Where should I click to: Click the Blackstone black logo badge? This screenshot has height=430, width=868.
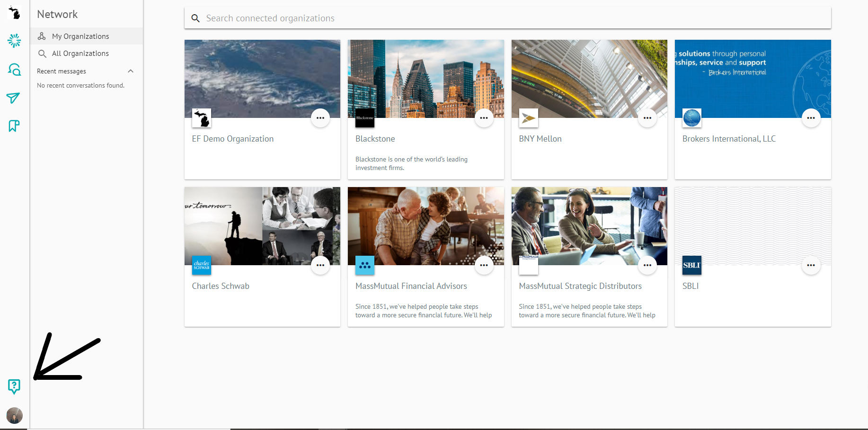coord(365,118)
